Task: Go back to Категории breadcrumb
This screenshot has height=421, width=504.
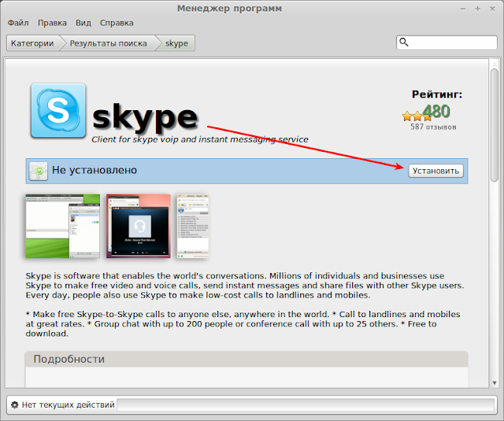Action: (32, 43)
